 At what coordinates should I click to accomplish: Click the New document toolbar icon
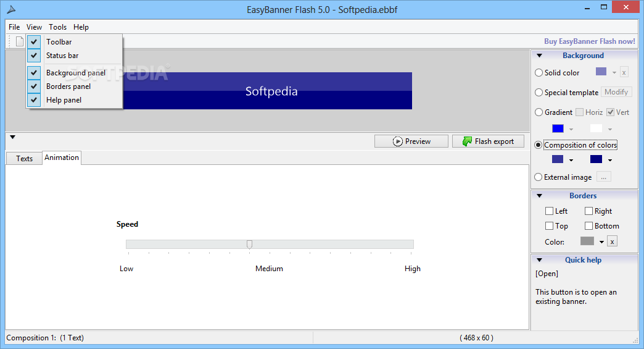pos(19,41)
